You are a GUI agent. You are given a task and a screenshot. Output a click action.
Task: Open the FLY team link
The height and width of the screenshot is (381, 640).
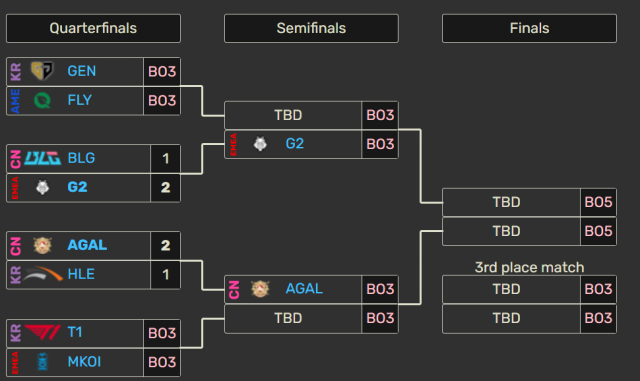[x=80, y=100]
